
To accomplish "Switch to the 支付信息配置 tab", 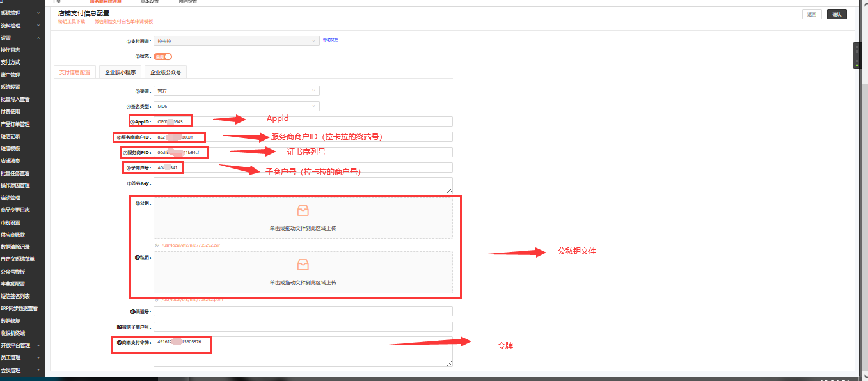I will [x=75, y=72].
